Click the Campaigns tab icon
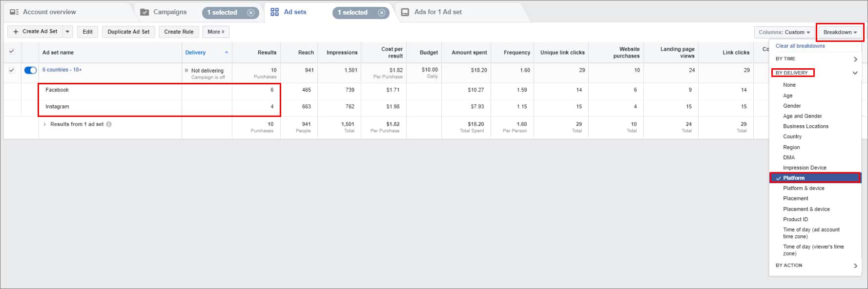 (145, 12)
